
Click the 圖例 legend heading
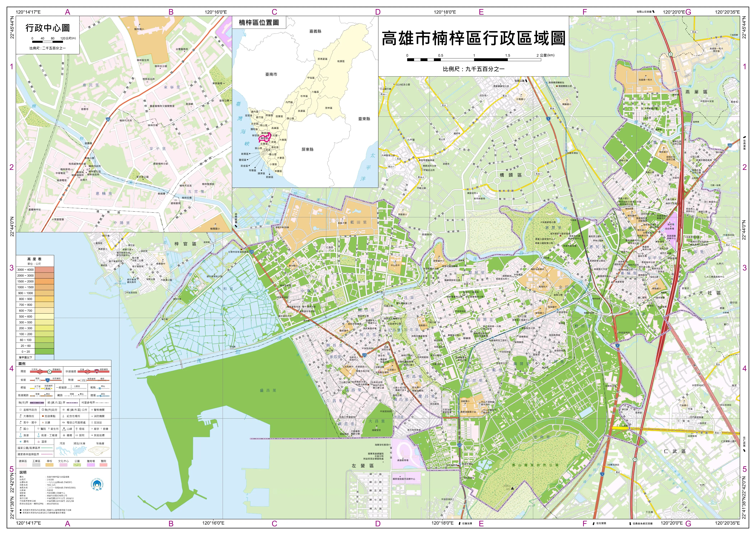coord(22,364)
